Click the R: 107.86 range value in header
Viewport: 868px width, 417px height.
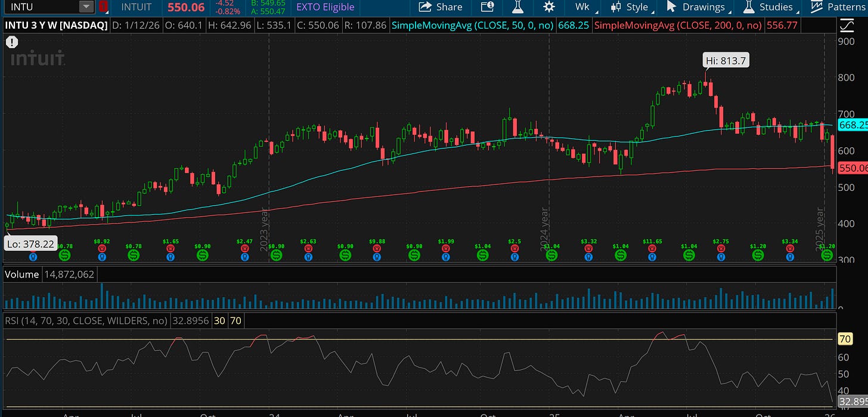364,26
